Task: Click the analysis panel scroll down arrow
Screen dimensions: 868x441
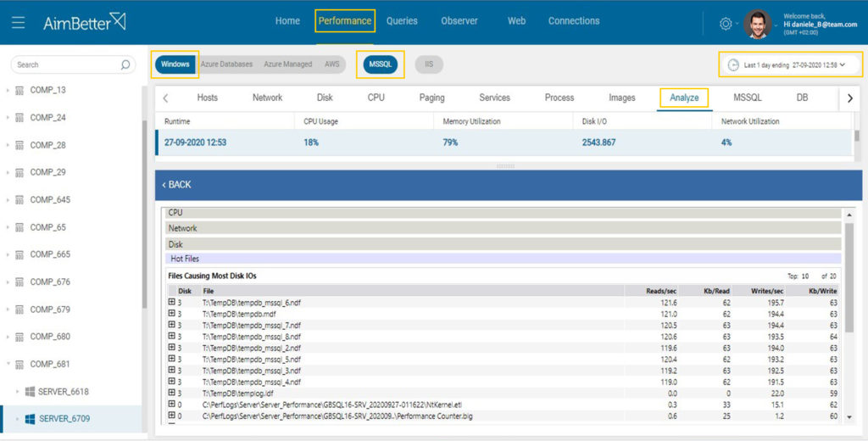Action: pyautogui.click(x=849, y=418)
